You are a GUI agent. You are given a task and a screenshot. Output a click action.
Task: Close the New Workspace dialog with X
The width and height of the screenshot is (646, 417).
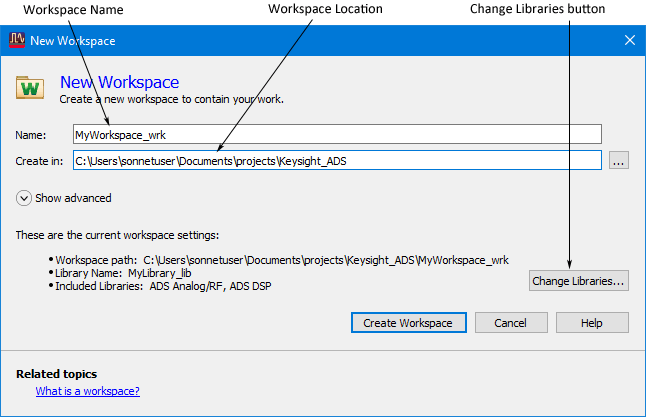[x=630, y=40]
